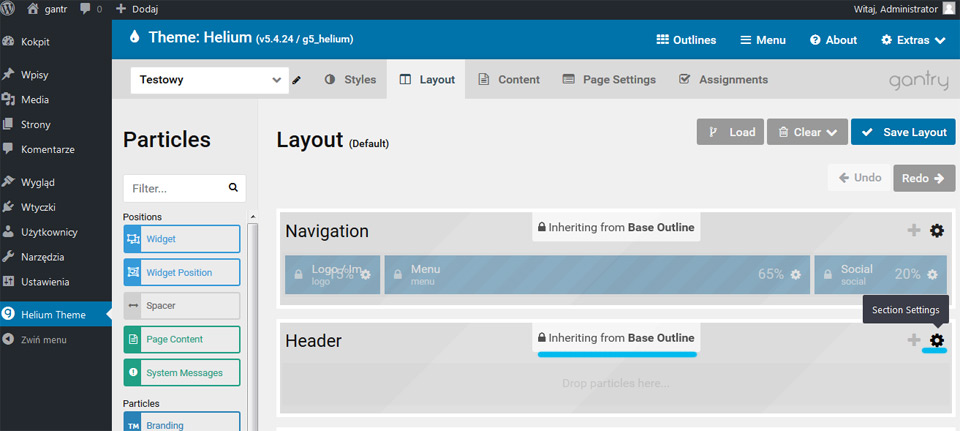Open the Witaj, Administrator account menu
This screenshot has width=960, height=431.
pos(905,9)
